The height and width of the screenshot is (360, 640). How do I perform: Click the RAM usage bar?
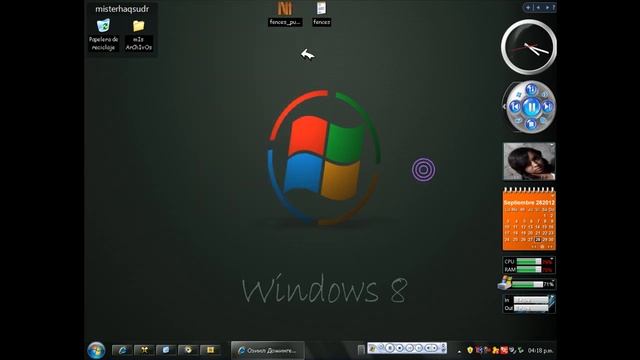coord(529,269)
